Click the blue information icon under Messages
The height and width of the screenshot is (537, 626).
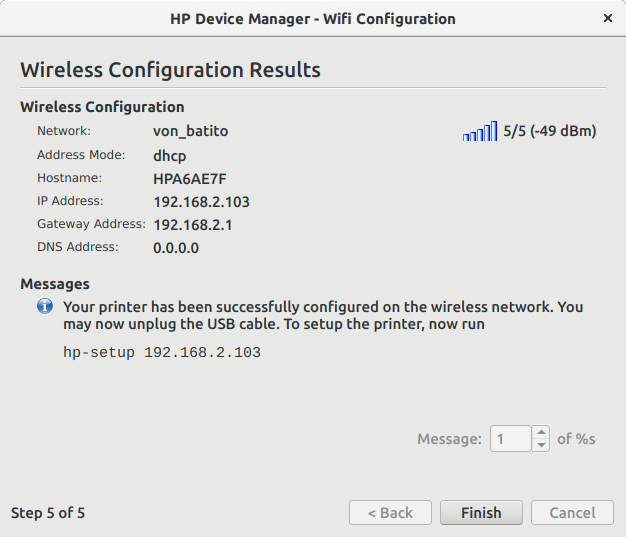[x=45, y=307]
